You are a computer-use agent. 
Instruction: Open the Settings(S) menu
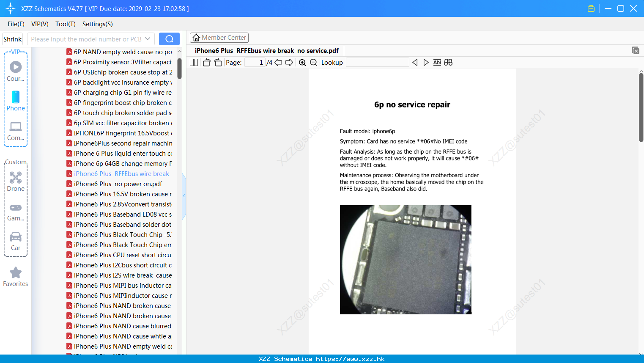(x=98, y=24)
